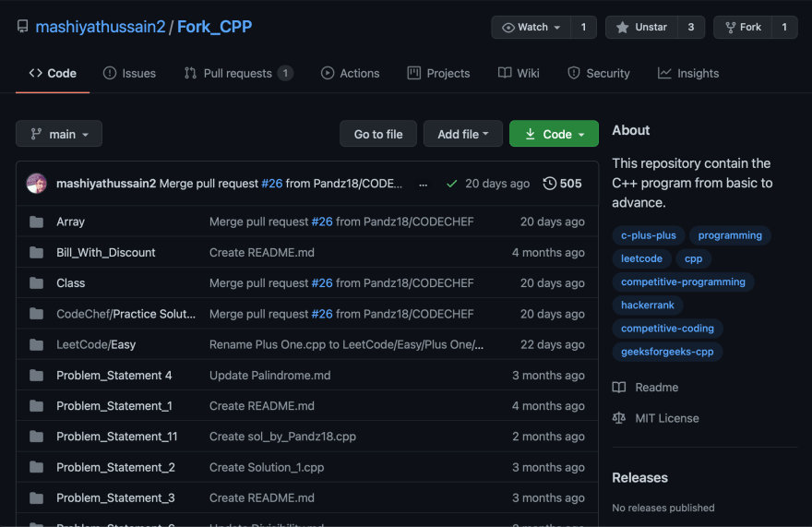The height and width of the screenshot is (527, 812).
Task: Open the stargazers count of 3
Action: point(691,27)
